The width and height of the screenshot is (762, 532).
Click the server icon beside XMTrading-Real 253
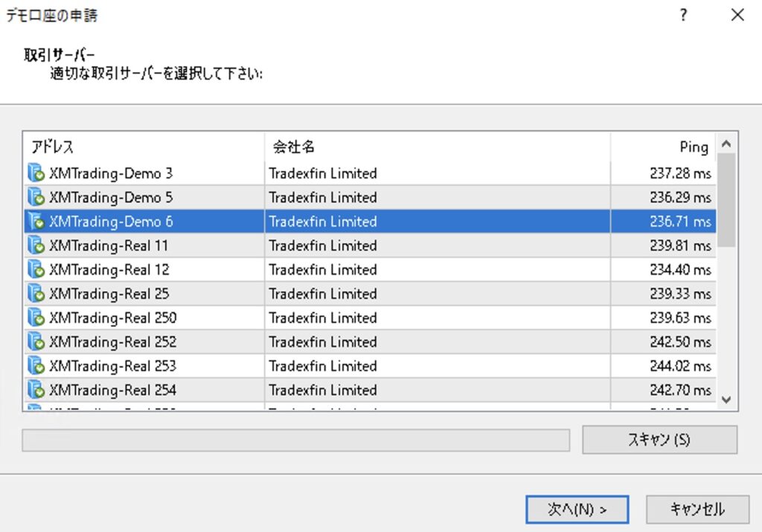(36, 366)
